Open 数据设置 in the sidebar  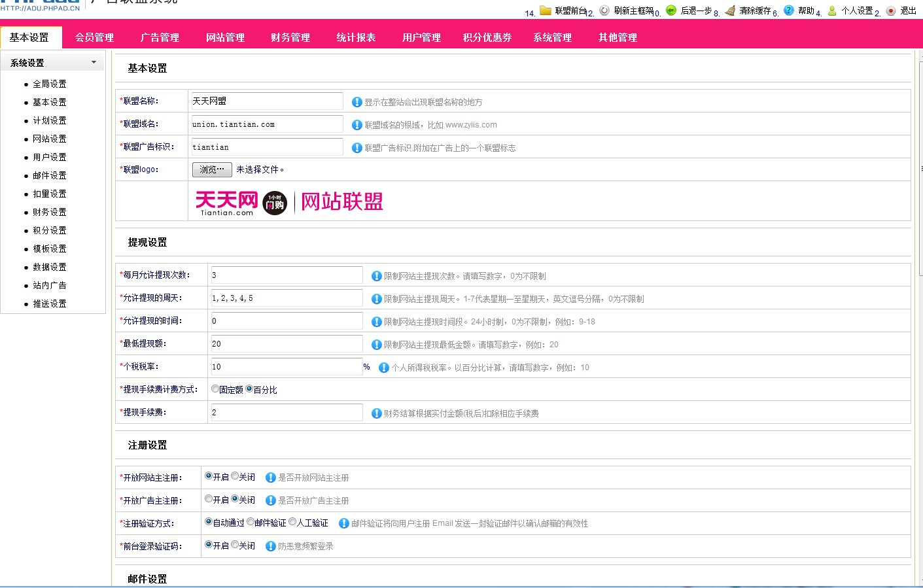[x=50, y=267]
